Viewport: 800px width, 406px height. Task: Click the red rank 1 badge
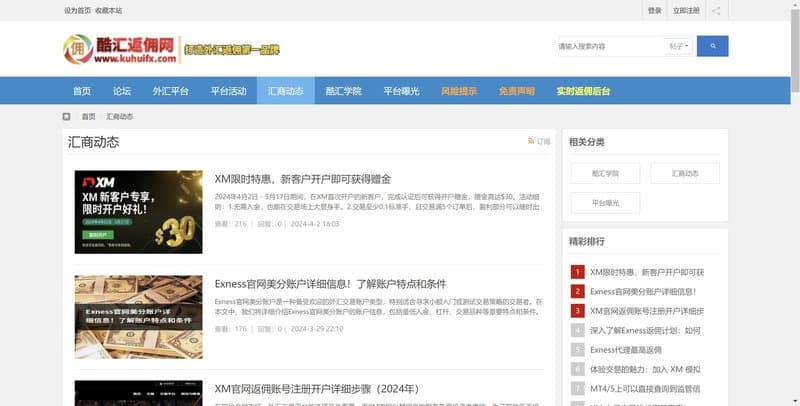tap(577, 272)
